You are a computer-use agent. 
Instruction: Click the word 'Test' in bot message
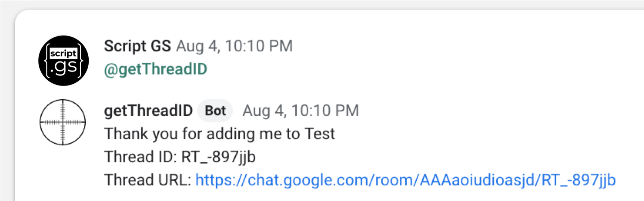[x=320, y=134]
